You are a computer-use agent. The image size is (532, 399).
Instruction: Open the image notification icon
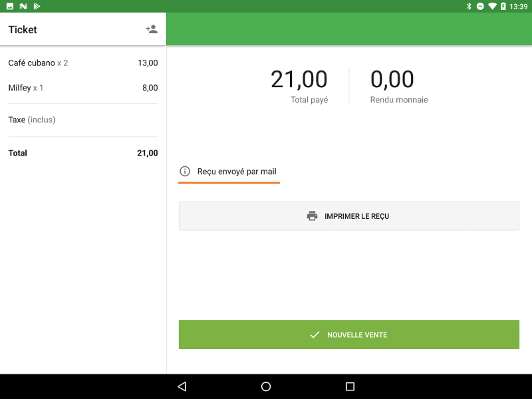tap(10, 6)
